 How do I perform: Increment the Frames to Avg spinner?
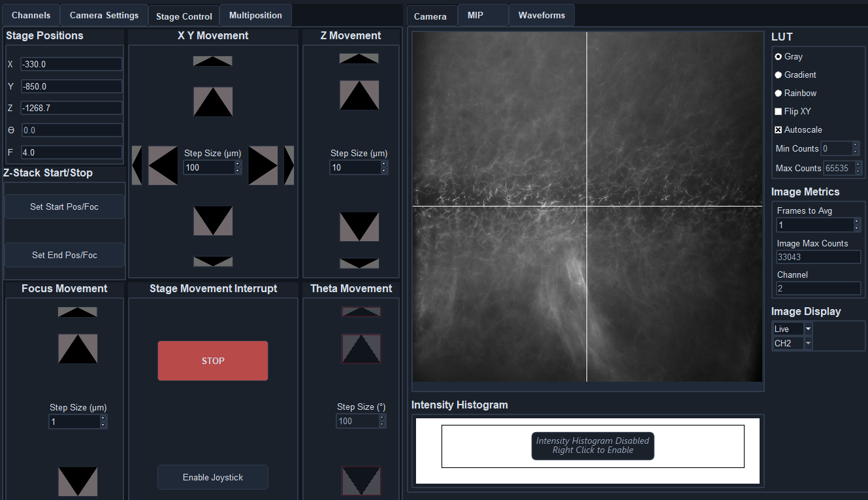click(x=857, y=222)
